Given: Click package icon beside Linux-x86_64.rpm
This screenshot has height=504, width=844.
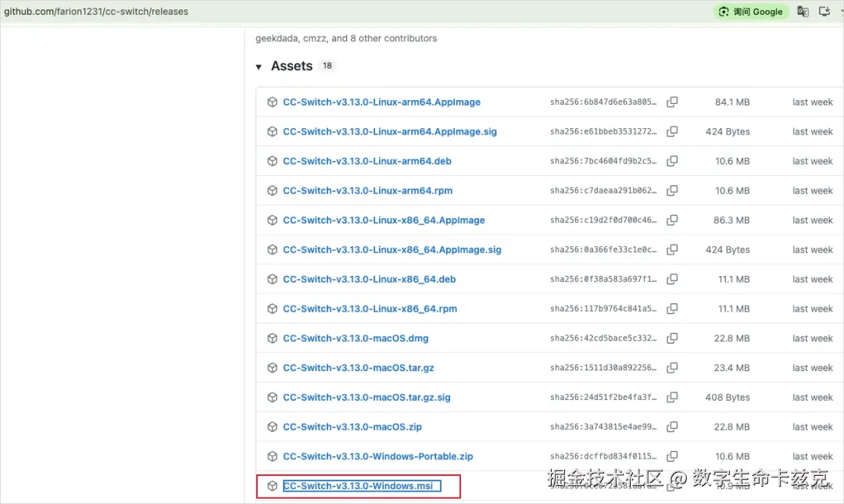Looking at the screenshot, I should [273, 309].
